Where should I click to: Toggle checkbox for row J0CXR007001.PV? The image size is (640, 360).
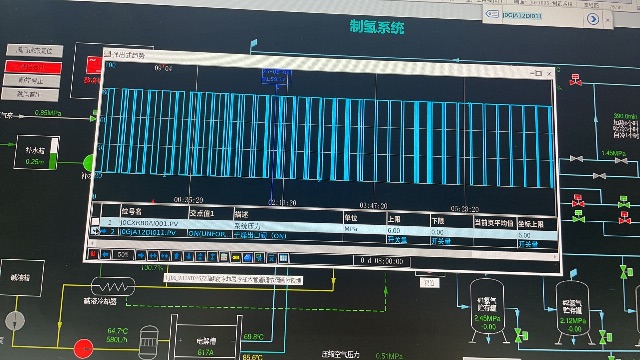click(95, 222)
